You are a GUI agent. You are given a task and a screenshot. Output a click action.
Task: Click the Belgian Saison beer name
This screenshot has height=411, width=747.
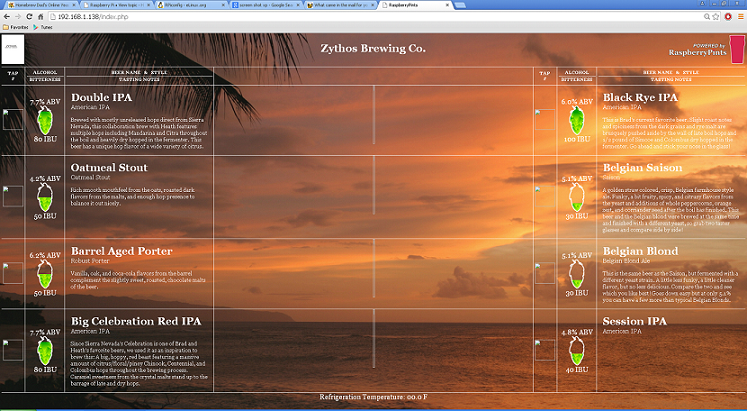(642, 168)
